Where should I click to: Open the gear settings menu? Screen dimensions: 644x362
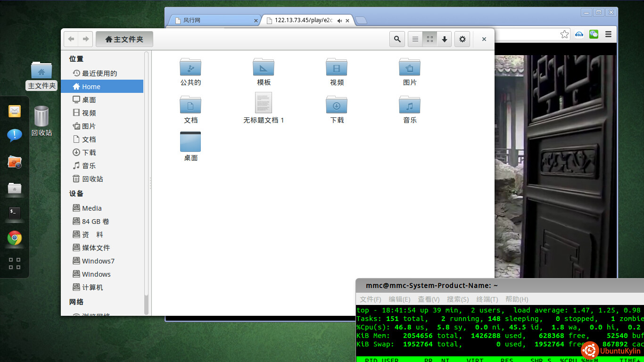(462, 39)
